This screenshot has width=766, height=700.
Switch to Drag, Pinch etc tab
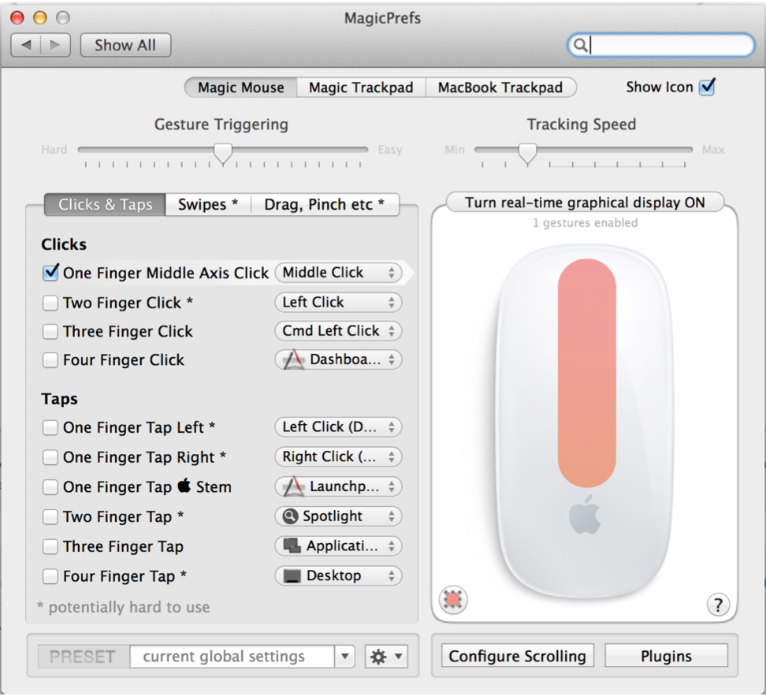[x=325, y=204]
